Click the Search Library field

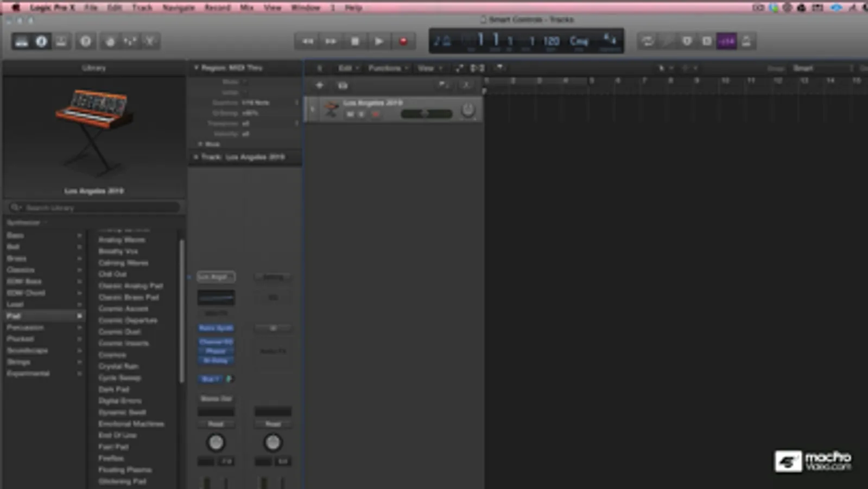pos(94,208)
